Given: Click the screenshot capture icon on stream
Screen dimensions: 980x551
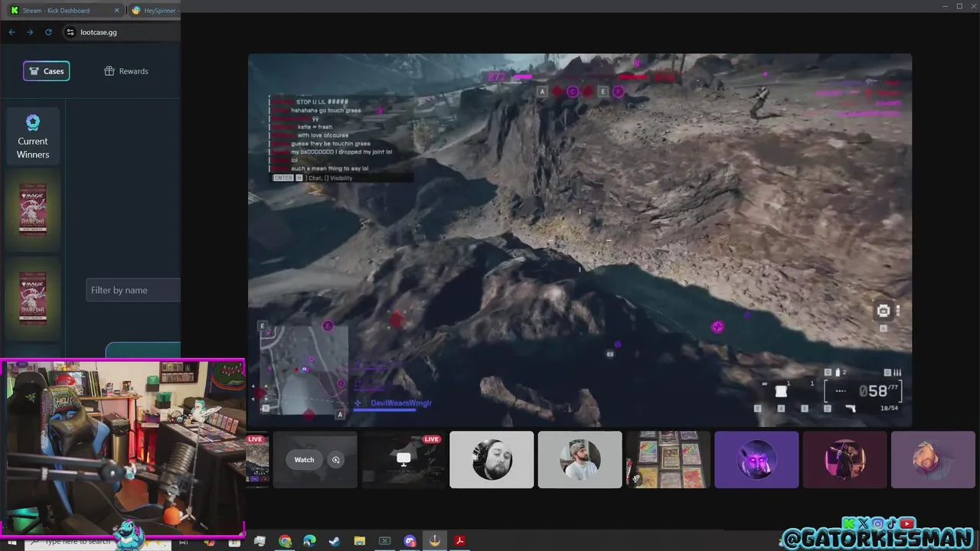Looking at the screenshot, I should tap(884, 311).
